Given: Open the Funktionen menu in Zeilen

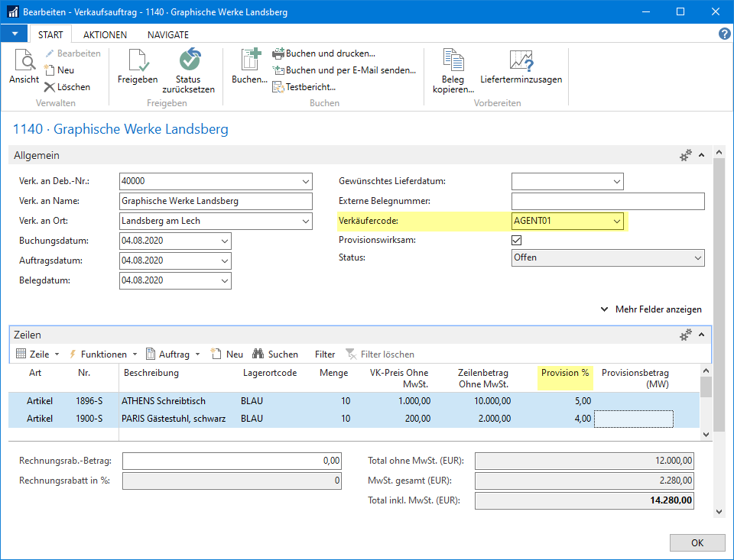Looking at the screenshot, I should (103, 354).
